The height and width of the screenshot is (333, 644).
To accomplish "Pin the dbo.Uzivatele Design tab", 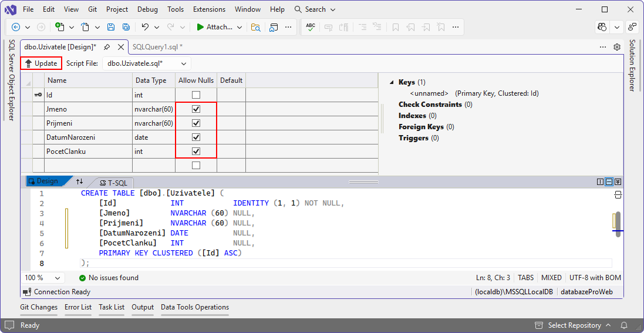I will pyautogui.click(x=107, y=47).
